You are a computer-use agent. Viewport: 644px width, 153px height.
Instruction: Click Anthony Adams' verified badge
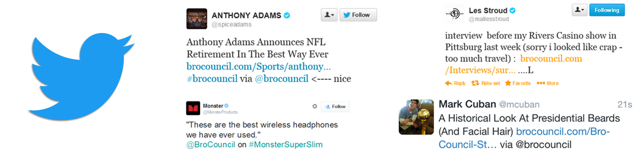(287, 15)
